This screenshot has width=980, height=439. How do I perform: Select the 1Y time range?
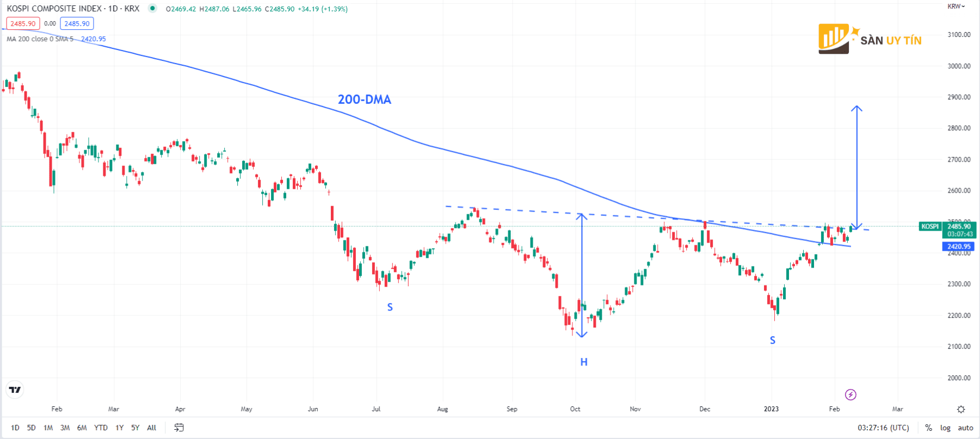pyautogui.click(x=119, y=428)
